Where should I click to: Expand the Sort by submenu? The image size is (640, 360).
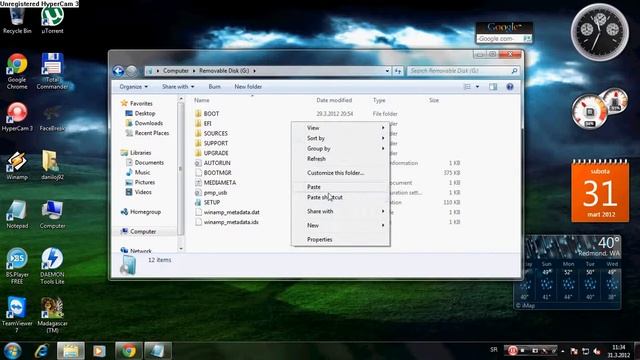point(340,138)
